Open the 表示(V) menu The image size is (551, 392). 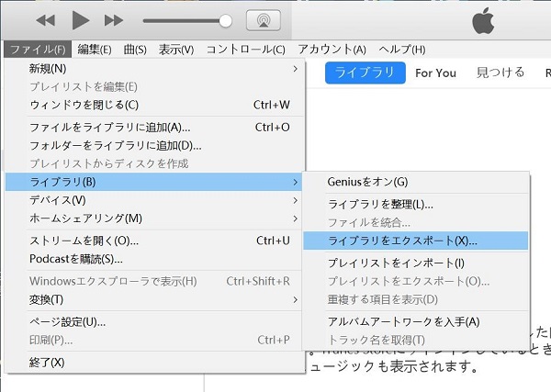pyautogui.click(x=176, y=50)
